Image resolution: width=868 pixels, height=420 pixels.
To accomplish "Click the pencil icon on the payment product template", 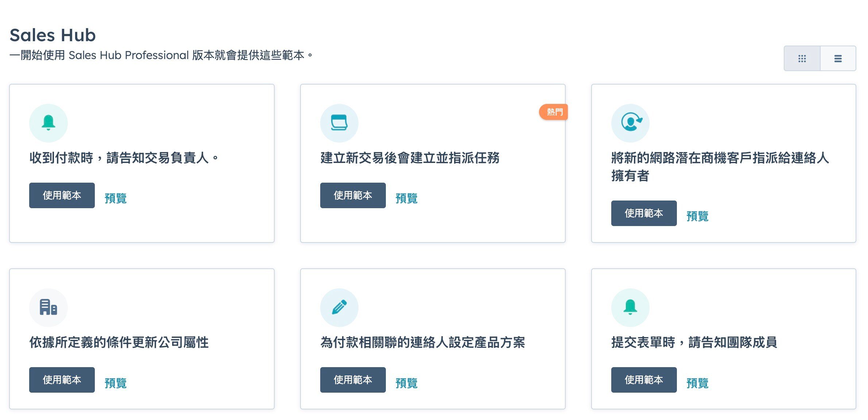I will tap(339, 307).
